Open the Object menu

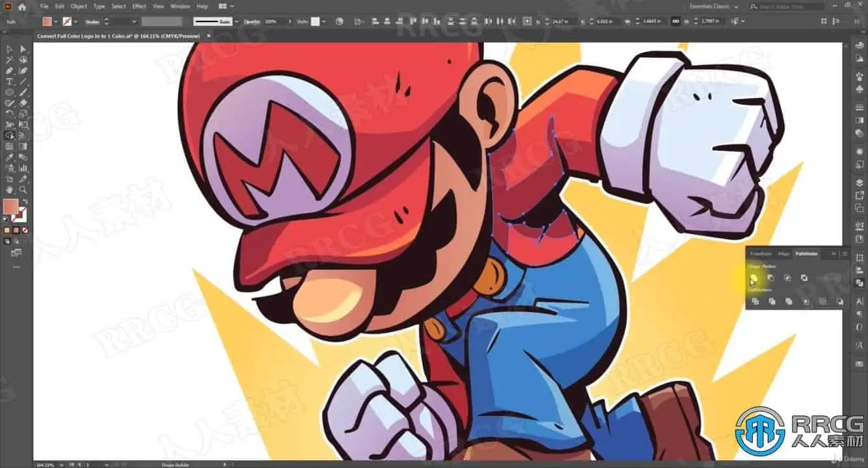pos(79,6)
